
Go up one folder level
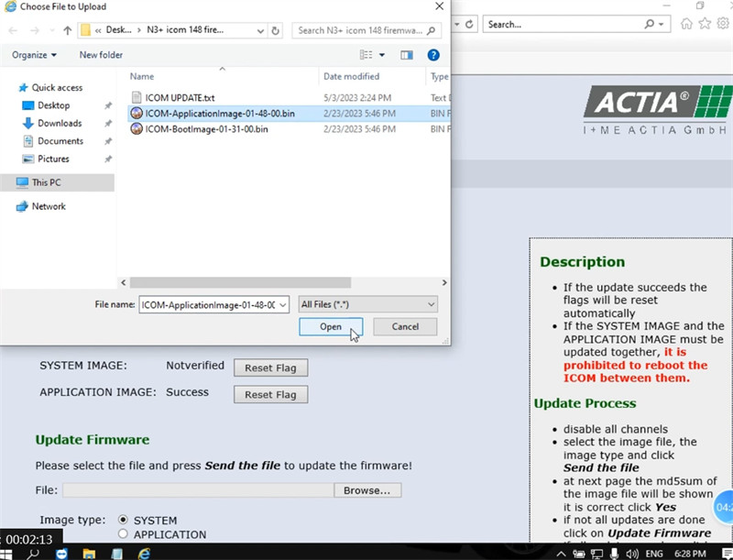pos(67,30)
